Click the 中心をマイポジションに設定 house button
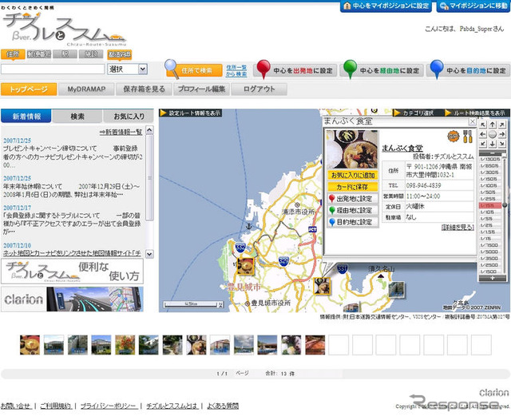The image size is (511, 420). click(x=386, y=6)
